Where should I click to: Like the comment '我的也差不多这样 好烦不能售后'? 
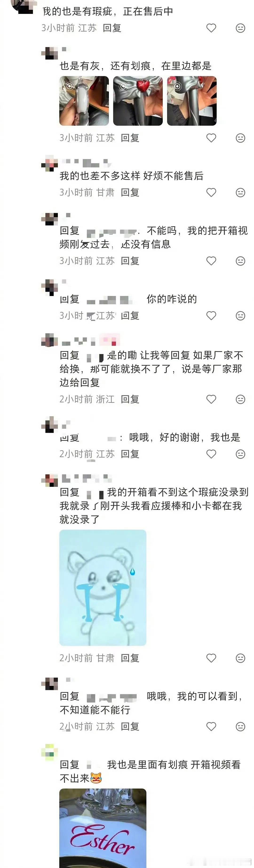(211, 192)
